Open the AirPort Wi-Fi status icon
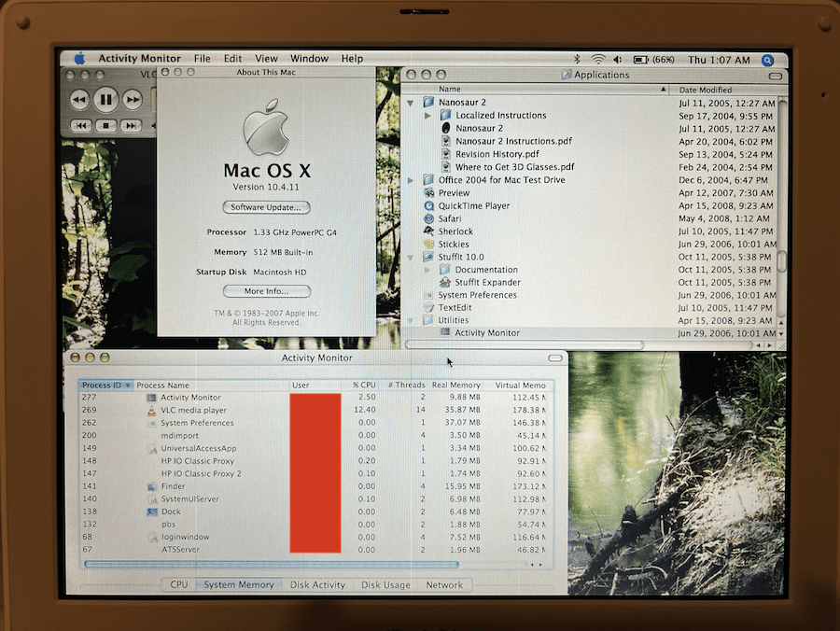This screenshot has height=631, width=840. [x=598, y=60]
